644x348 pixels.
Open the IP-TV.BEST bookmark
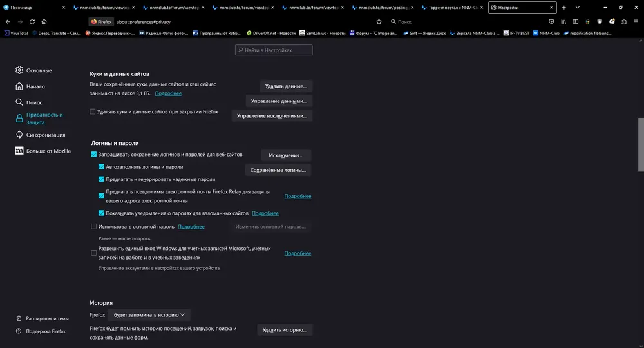coord(516,33)
